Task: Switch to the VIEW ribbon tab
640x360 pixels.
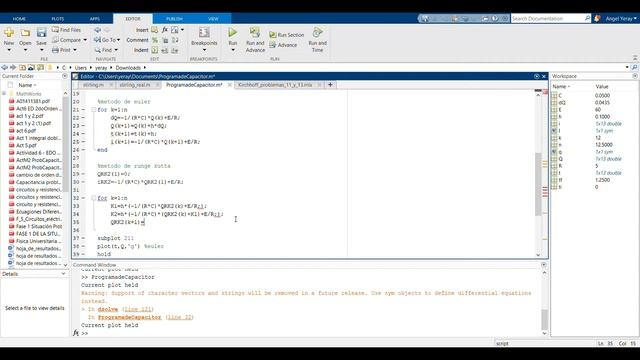Action: pyautogui.click(x=213, y=19)
